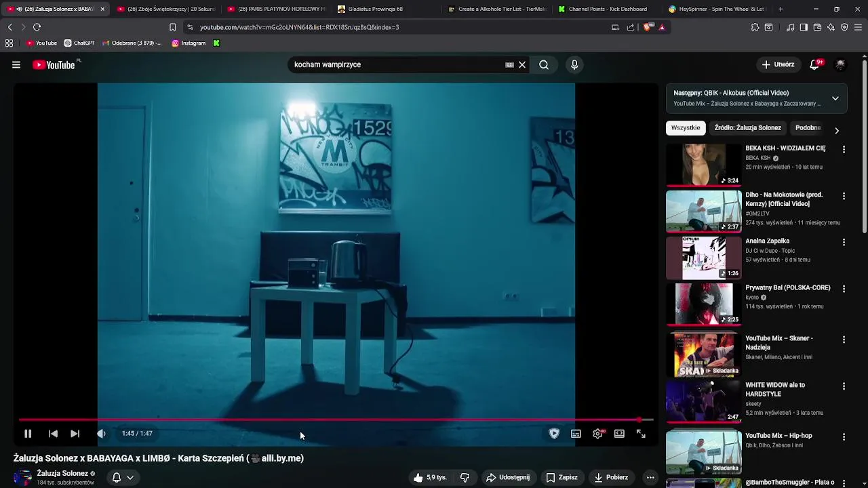Viewport: 868px width, 488px height.
Task: Select the Wszystkie filter chip
Action: pyautogui.click(x=686, y=128)
